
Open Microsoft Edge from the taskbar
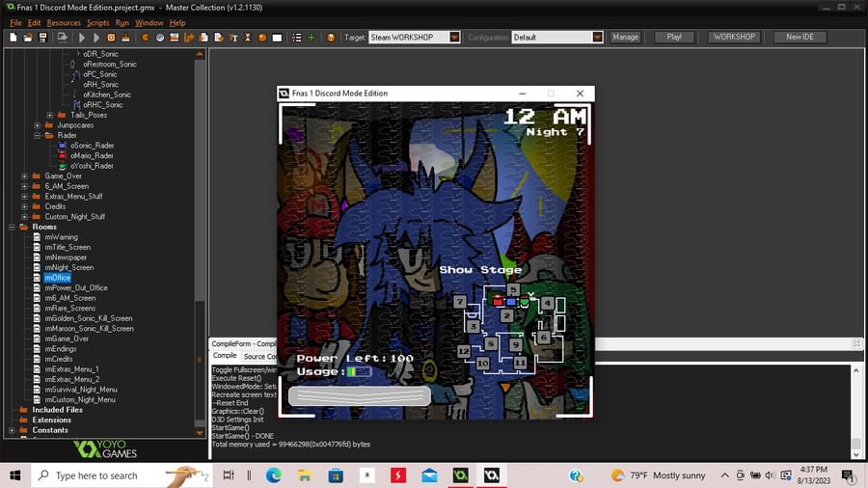click(274, 475)
